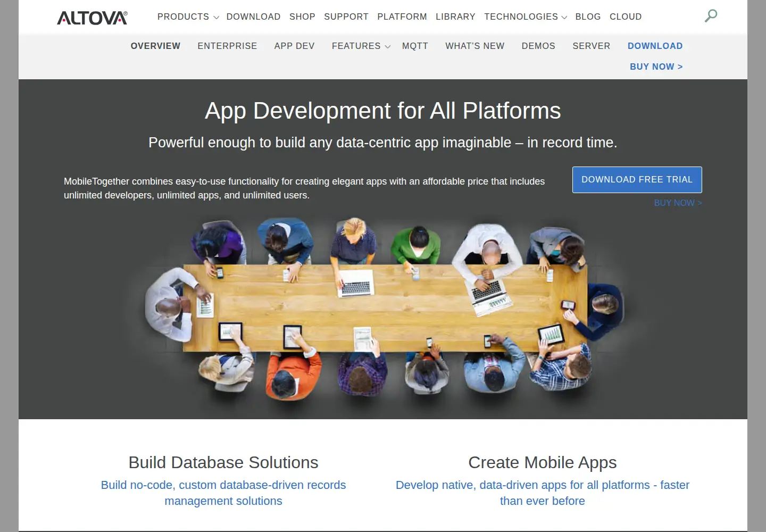The height and width of the screenshot is (532, 766).
Task: Open the top Download menu item
Action: [x=253, y=17]
